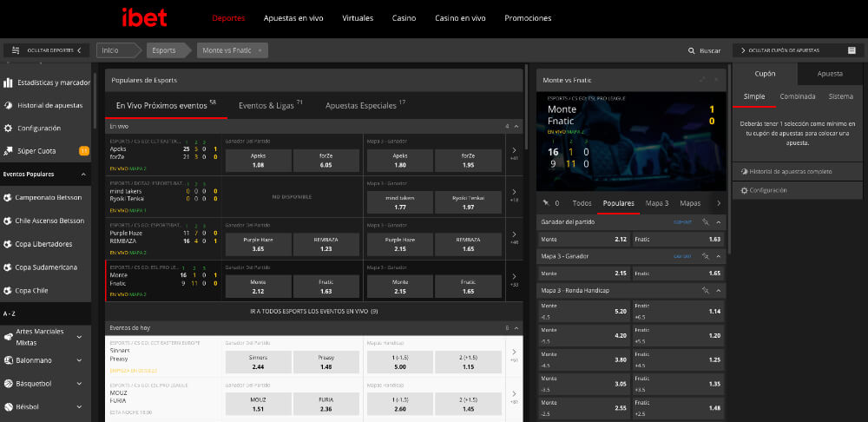The width and height of the screenshot is (868, 422).
Task: Expand the Básquetbol chevron
Action: pyautogui.click(x=79, y=384)
